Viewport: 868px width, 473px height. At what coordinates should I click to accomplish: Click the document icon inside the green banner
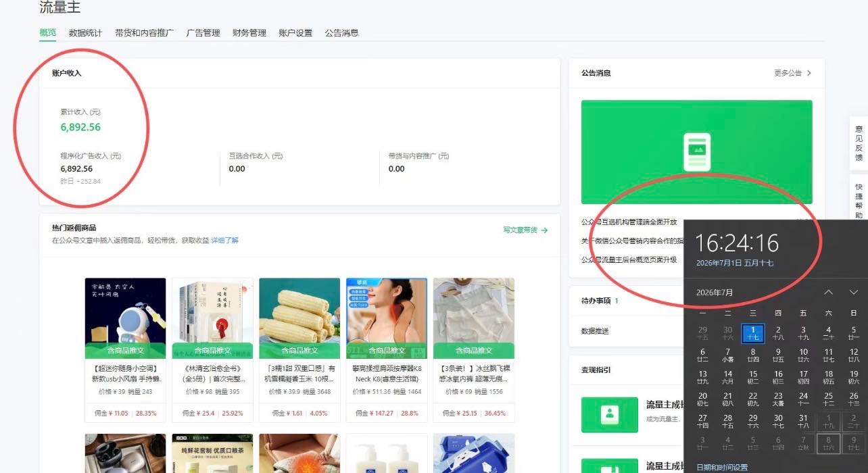pyautogui.click(x=696, y=151)
